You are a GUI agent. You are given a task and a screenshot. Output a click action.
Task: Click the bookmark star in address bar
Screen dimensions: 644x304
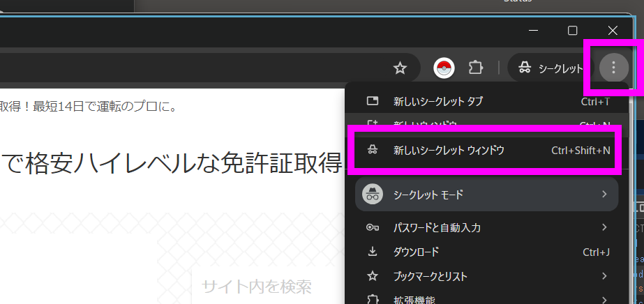400,68
